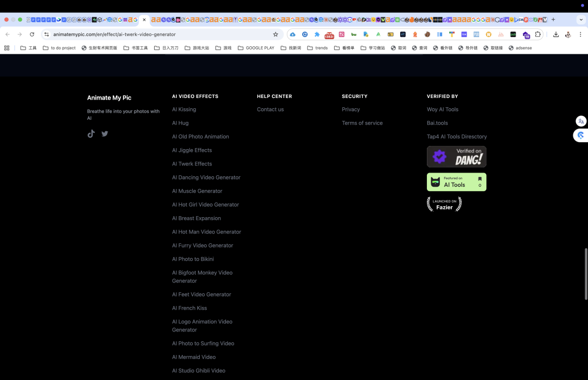Open the Extensions puzzle outline icon

click(x=538, y=34)
